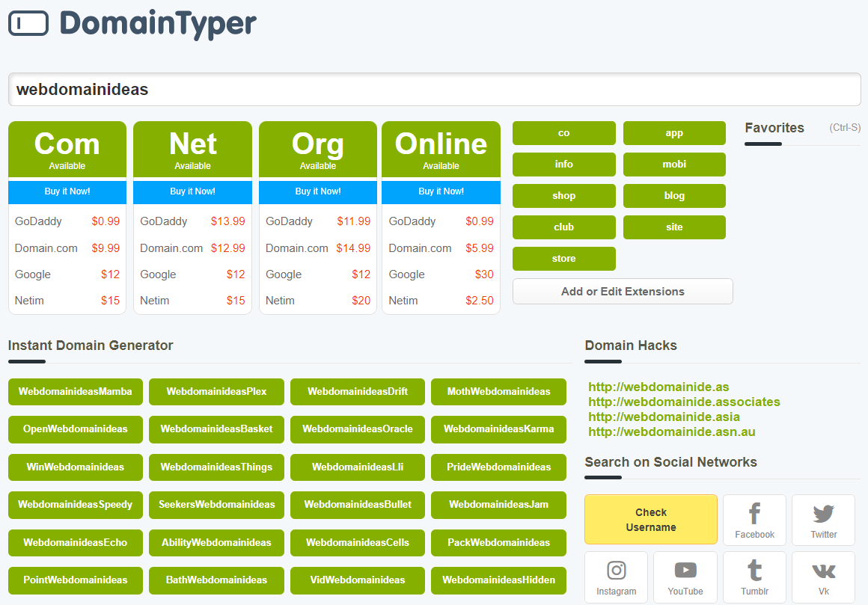Click Netim $20 under Org
Image resolution: width=868 pixels, height=605 pixels.
coord(318,301)
